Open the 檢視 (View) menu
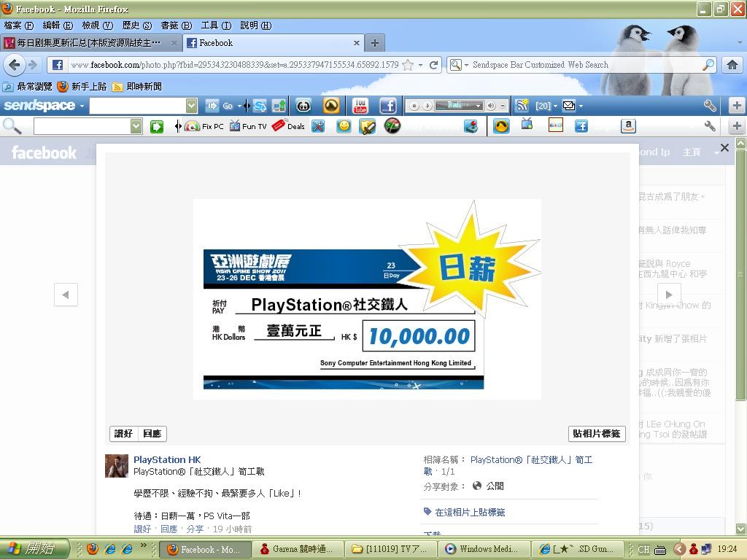747x560 pixels. [x=97, y=26]
